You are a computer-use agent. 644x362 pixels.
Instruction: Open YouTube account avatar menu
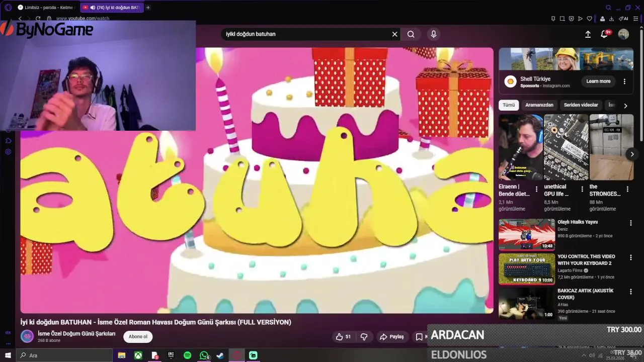pos(623,34)
